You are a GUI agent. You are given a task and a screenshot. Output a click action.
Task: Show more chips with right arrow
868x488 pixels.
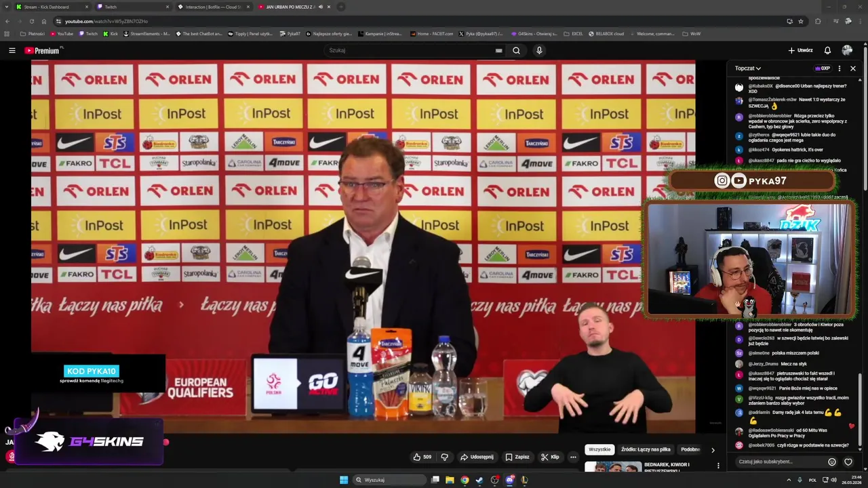(713, 449)
